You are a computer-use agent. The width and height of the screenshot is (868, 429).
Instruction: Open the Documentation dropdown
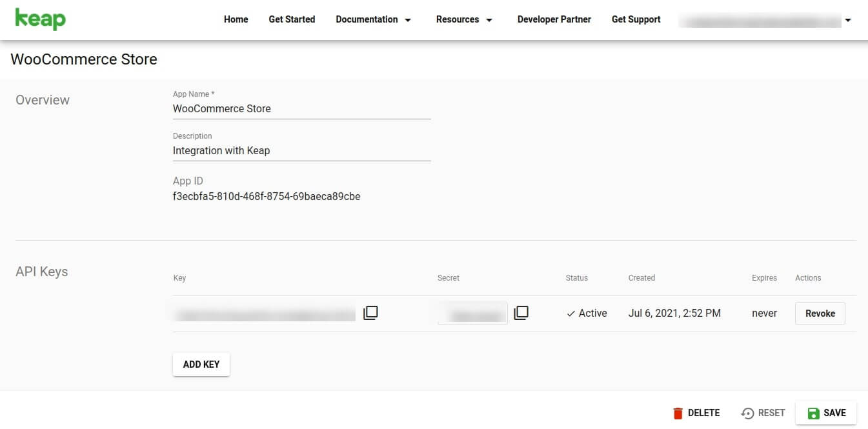tap(373, 19)
